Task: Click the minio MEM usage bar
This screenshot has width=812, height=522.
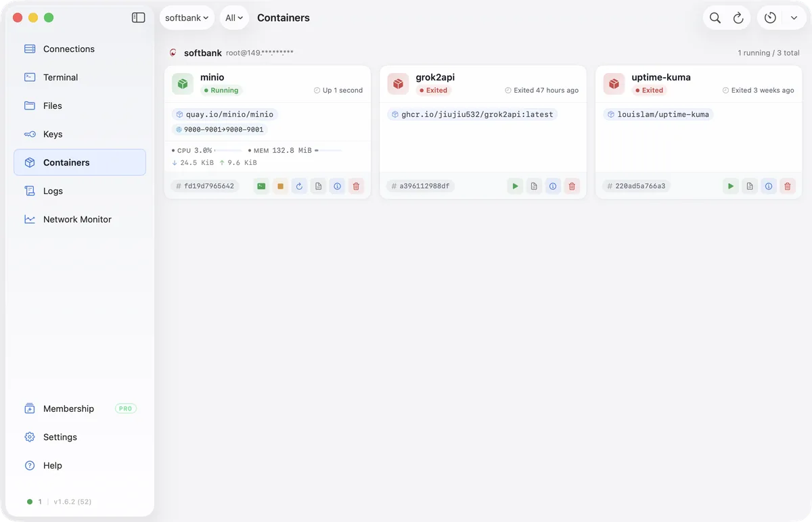Action: [x=328, y=150]
